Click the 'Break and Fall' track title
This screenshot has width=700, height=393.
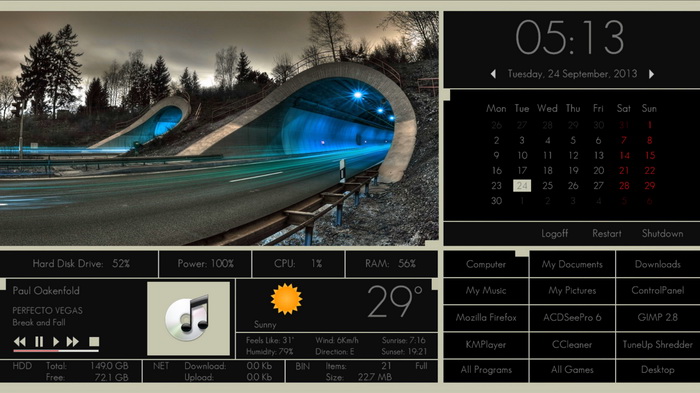[39, 322]
